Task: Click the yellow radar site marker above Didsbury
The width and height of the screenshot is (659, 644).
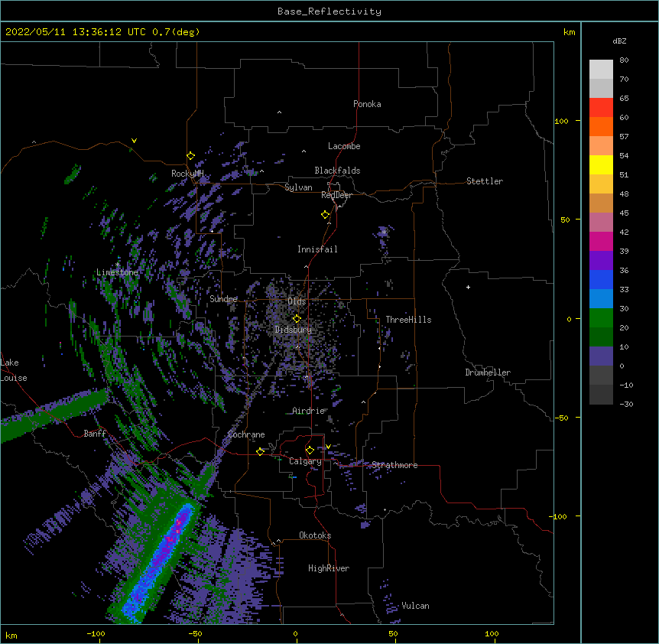Action: click(297, 319)
